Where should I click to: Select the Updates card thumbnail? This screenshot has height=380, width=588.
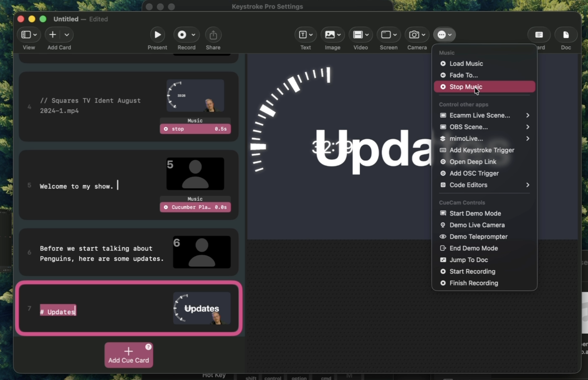tap(202, 308)
